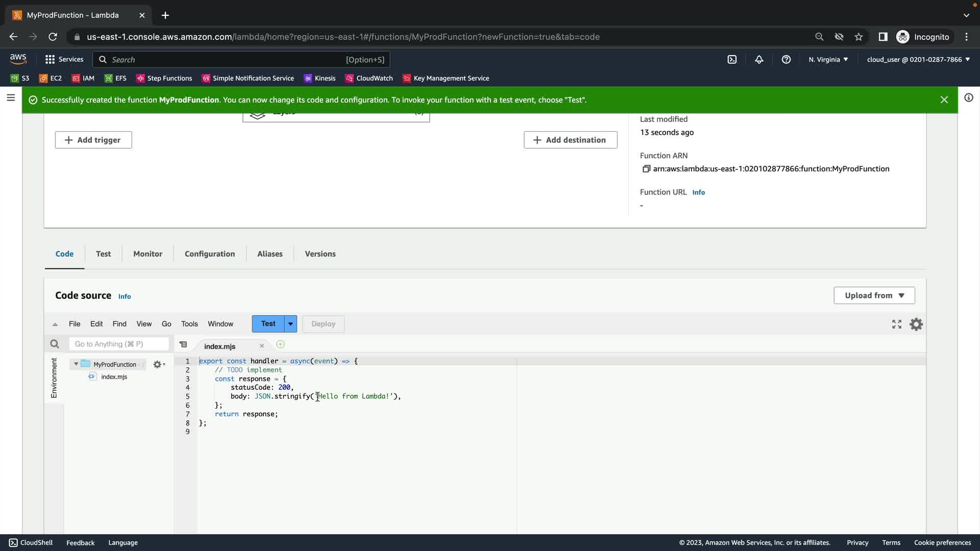Collapse the MyProdFunction folder tree
Screen dimensions: 980x551
(76, 364)
